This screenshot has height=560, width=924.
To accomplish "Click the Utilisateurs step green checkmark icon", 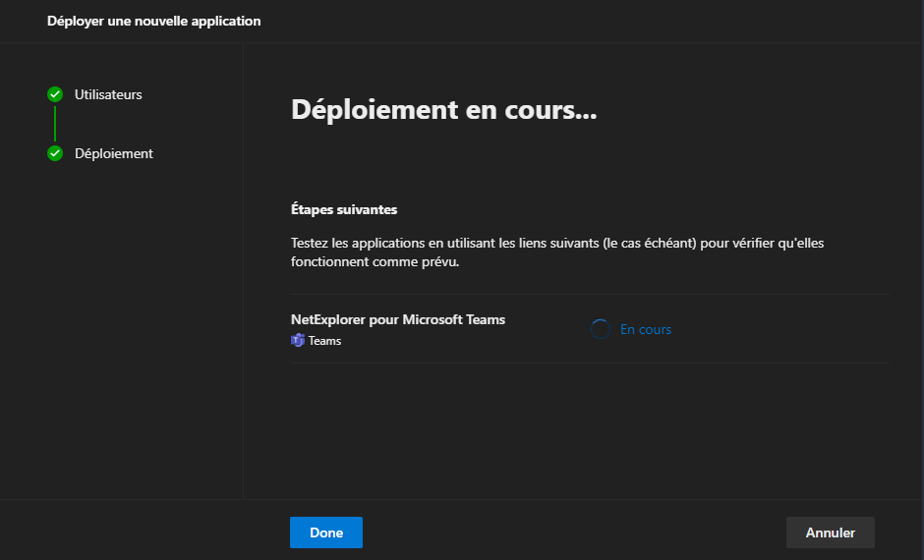I will tap(55, 94).
